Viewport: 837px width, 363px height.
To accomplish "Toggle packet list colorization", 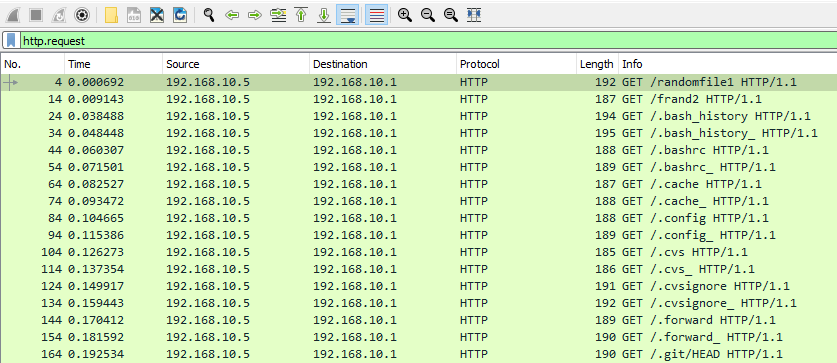I will coord(376,15).
